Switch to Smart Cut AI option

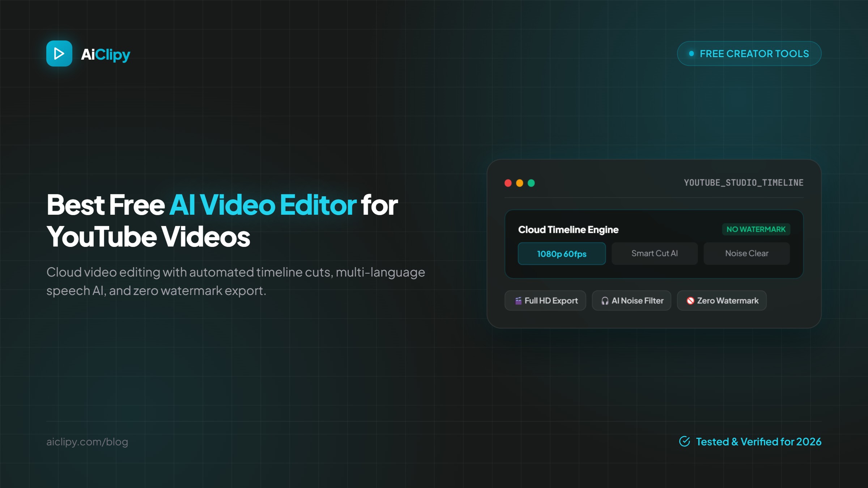pyautogui.click(x=655, y=253)
